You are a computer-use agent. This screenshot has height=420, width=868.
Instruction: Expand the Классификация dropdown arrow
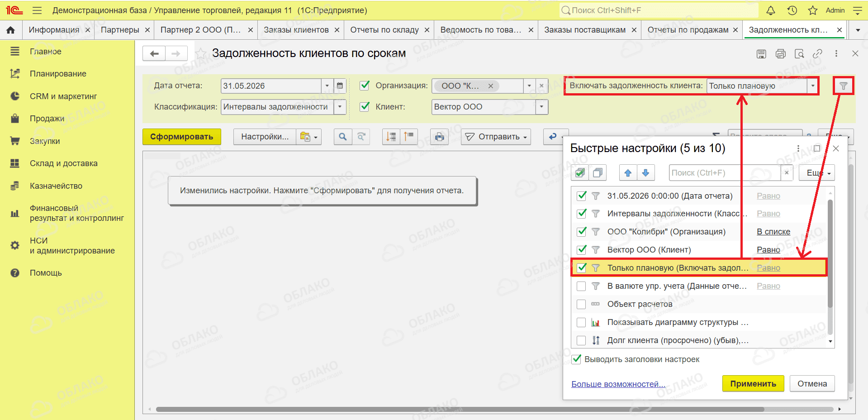point(340,107)
